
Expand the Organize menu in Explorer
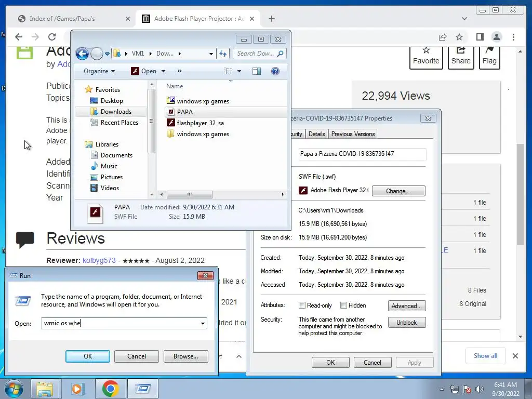coord(99,71)
